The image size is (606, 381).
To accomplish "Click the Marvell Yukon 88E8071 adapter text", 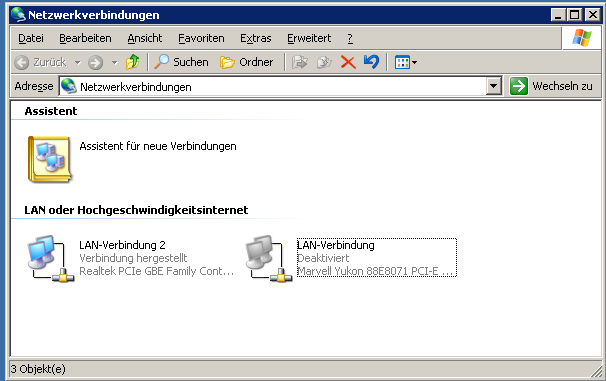I will [x=374, y=271].
